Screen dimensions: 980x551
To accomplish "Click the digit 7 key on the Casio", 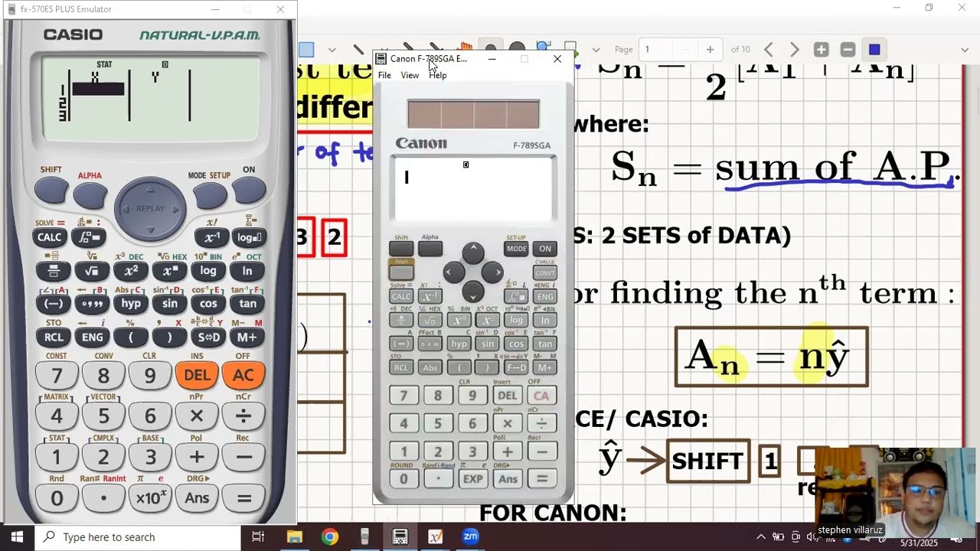I will (57, 375).
